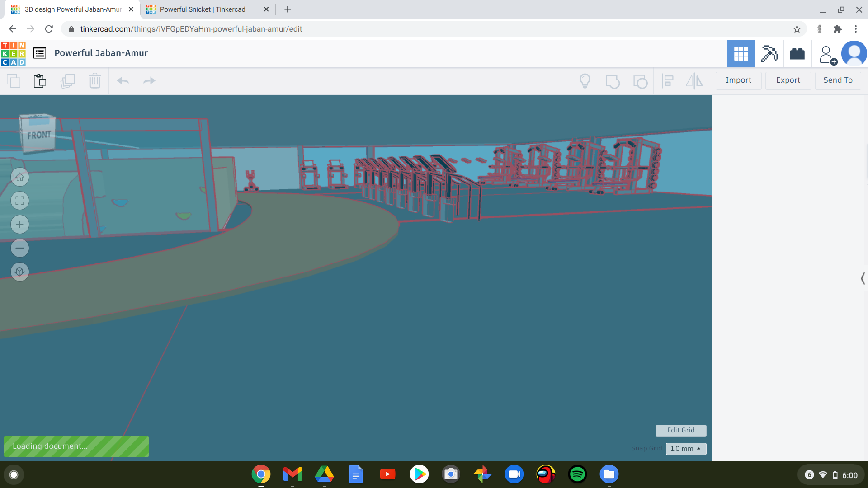Click the Align tool icon
The image size is (868, 488).
(x=667, y=81)
